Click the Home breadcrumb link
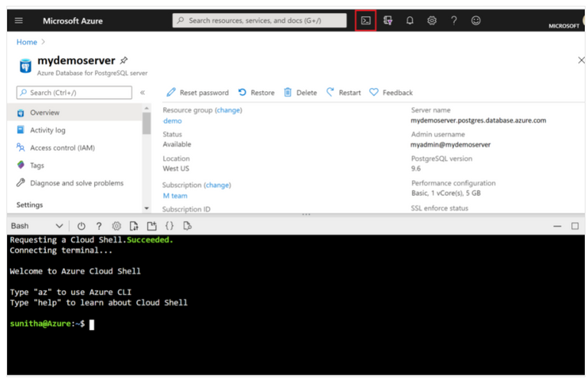 pyautogui.click(x=27, y=42)
